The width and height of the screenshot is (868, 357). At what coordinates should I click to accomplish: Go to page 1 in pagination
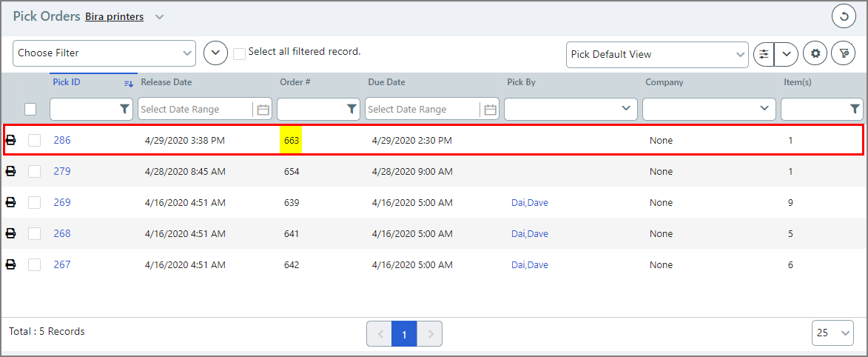pyautogui.click(x=404, y=334)
